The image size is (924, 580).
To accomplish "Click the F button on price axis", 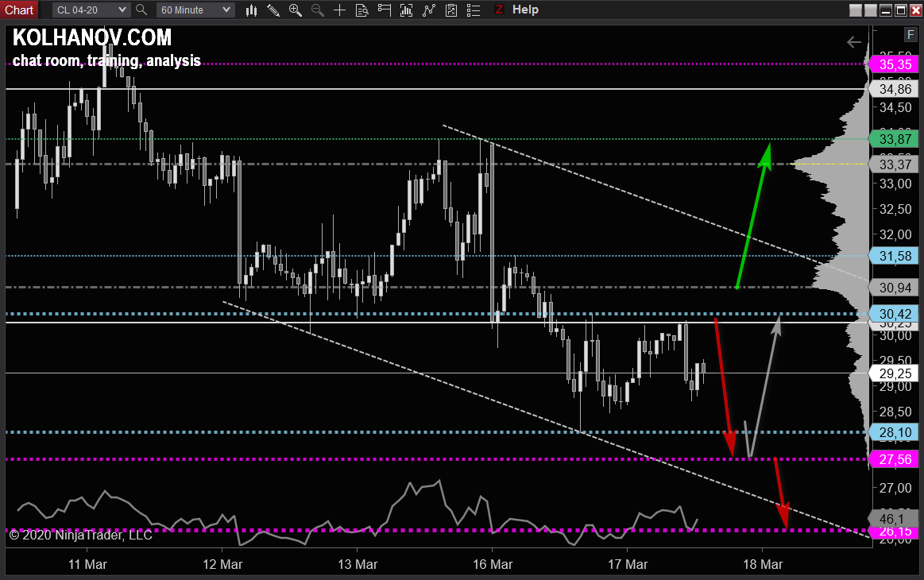I will coord(910,35).
